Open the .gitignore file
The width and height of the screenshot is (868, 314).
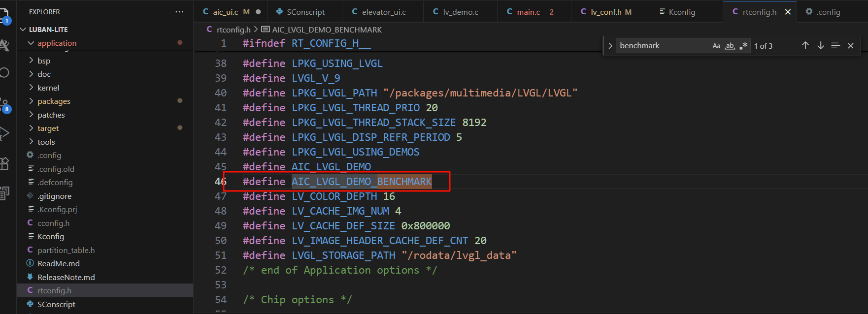click(55, 196)
